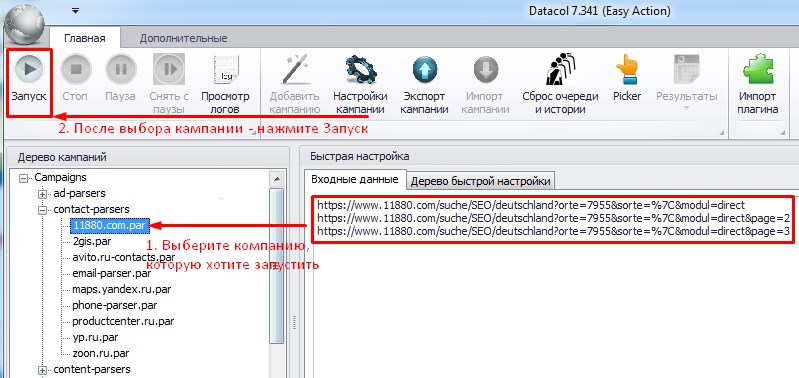
Task: Collapse the contact-parsers folder
Action: pos(43,210)
